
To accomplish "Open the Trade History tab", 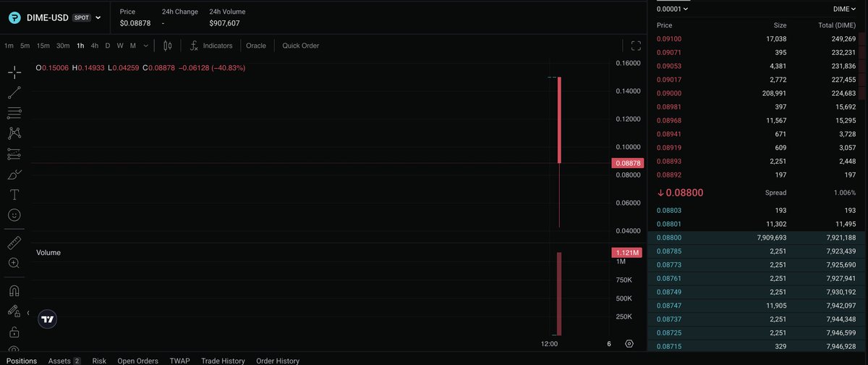I will pyautogui.click(x=223, y=360).
